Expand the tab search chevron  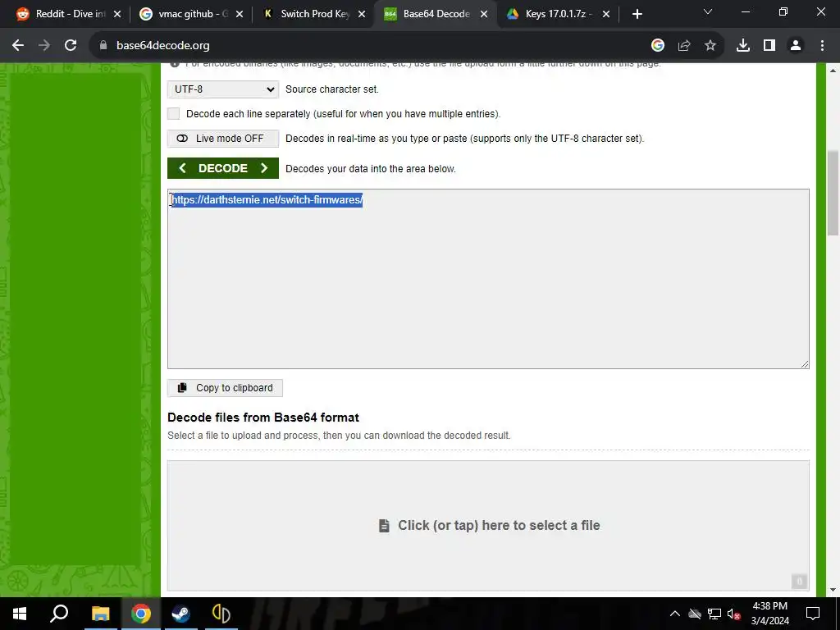click(708, 11)
